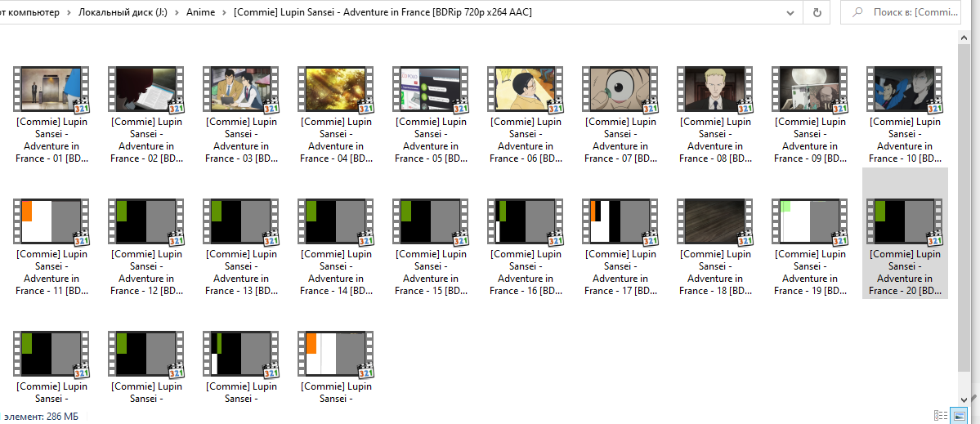
Task: Select the episode 02 video thumbnail
Action: [x=145, y=89]
